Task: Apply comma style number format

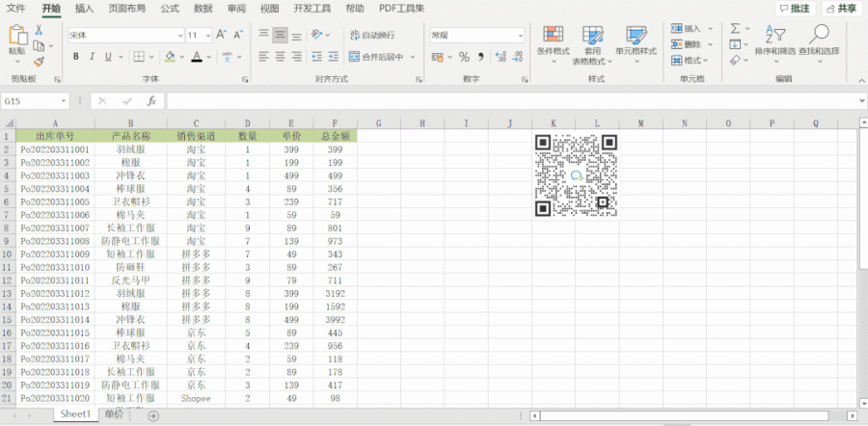Action: (481, 57)
